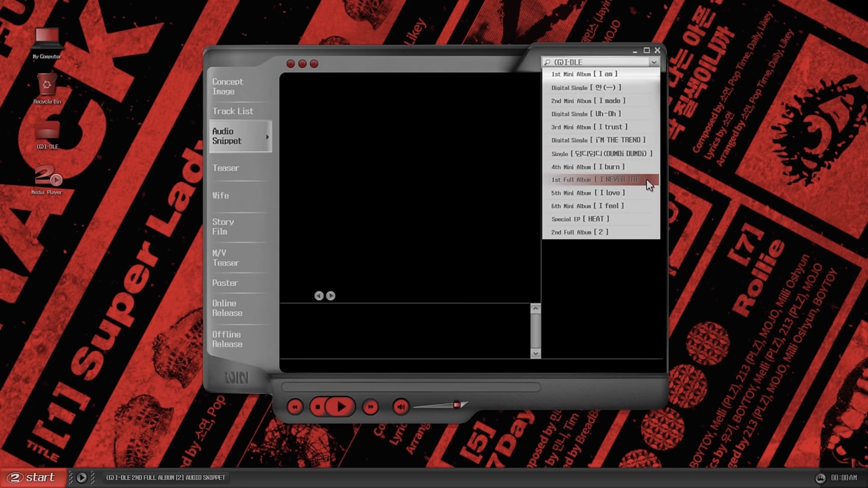Open the Start menu button
Screen dimensions: 868x488
(x=33, y=478)
